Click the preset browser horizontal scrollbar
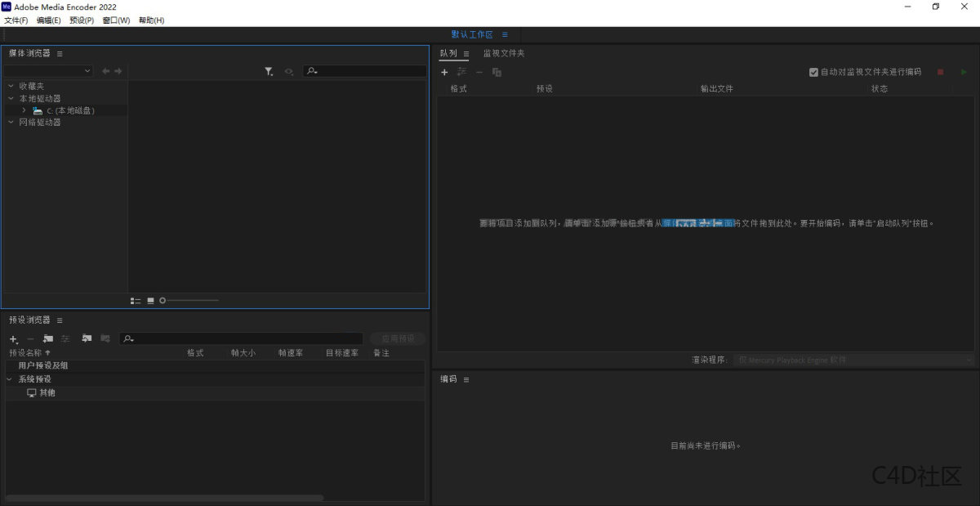The image size is (980, 506). point(164,497)
